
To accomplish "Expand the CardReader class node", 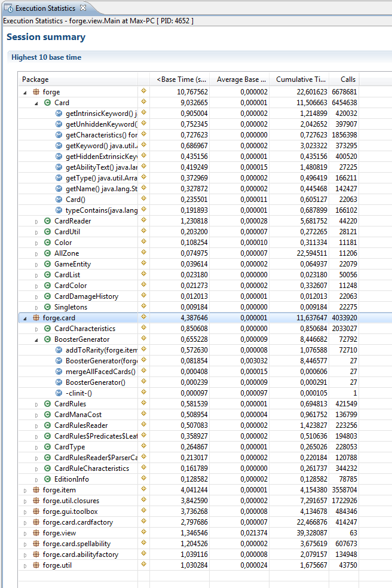I will point(36,221).
